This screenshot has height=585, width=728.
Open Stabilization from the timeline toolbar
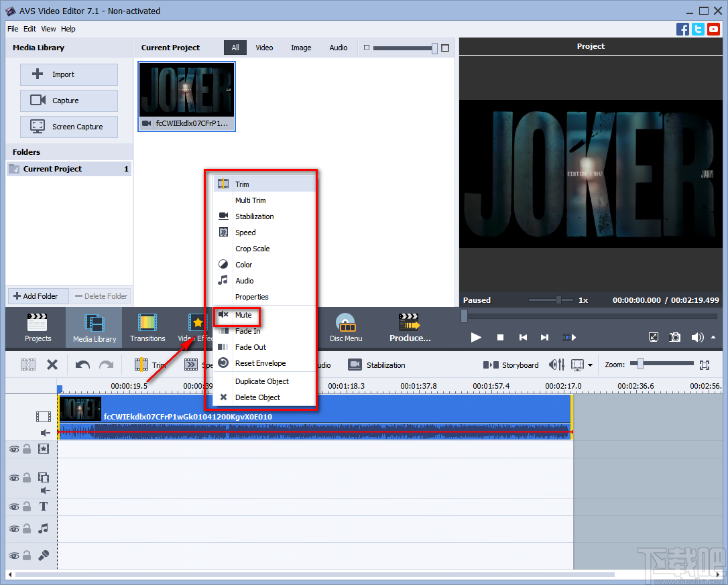tap(377, 365)
